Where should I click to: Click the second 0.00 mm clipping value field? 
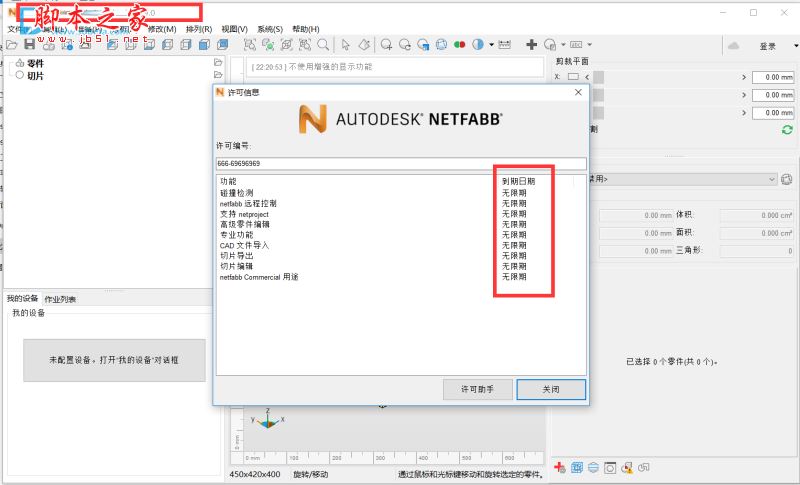[x=773, y=95]
